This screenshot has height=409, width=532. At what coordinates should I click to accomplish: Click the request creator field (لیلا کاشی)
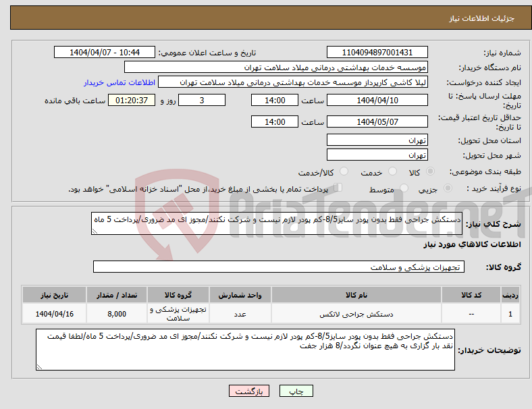point(293,82)
